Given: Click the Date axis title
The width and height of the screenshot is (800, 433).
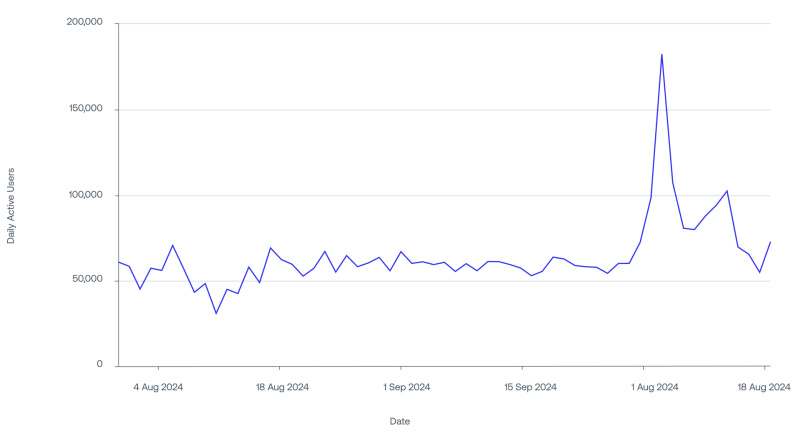Looking at the screenshot, I should point(400,421).
